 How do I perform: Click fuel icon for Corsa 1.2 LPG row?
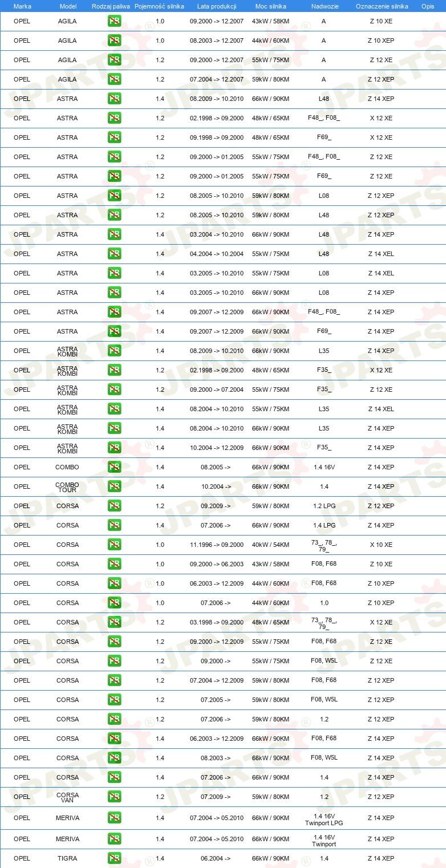[x=115, y=506]
